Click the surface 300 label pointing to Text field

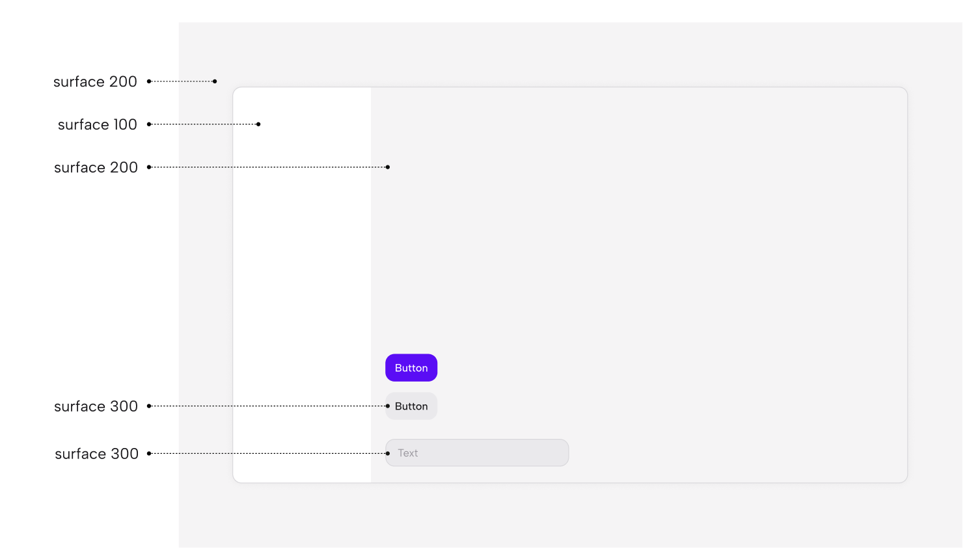pos(96,454)
